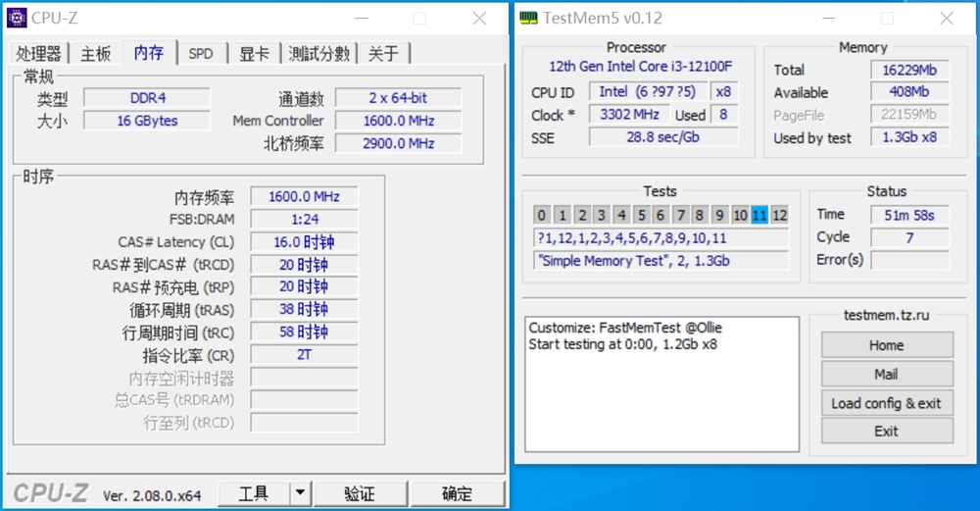The width and height of the screenshot is (980, 511).
Task: Switch to the 显卡 tab
Action: pyautogui.click(x=255, y=54)
